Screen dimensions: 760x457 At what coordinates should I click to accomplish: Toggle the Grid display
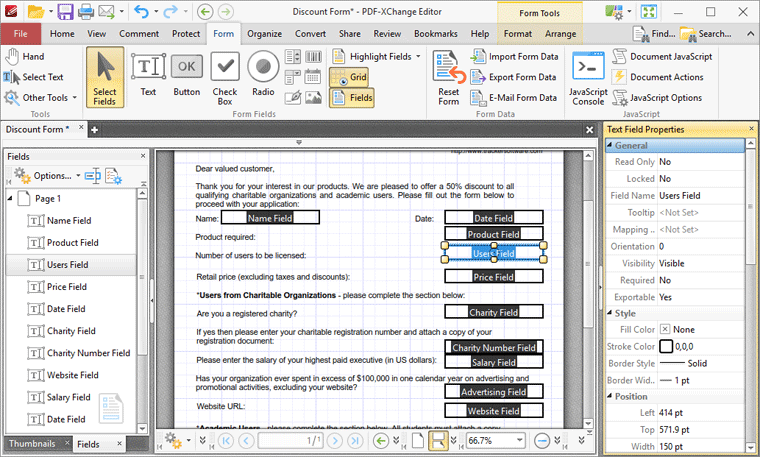tap(349, 78)
